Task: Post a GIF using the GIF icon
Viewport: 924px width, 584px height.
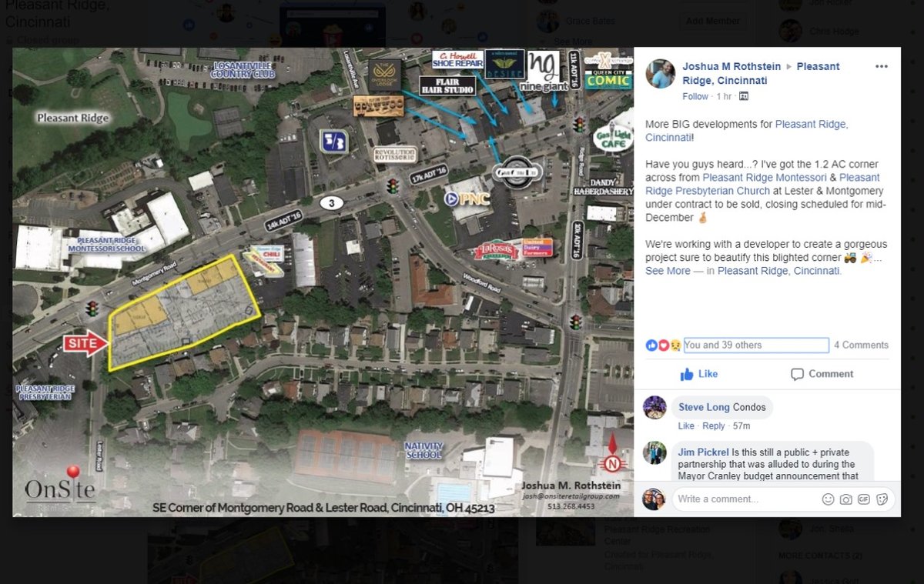Action: tap(864, 499)
